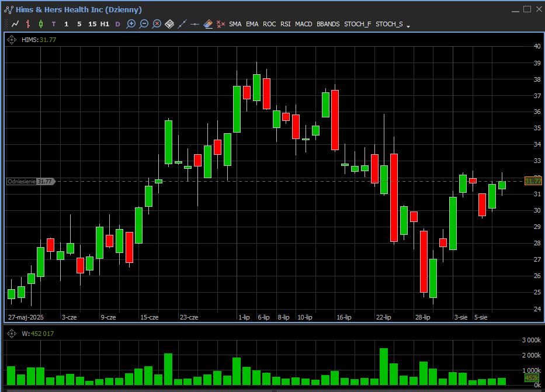Add the STOCH_F indicator
Viewport: 545px width, 392px height.
357,24
